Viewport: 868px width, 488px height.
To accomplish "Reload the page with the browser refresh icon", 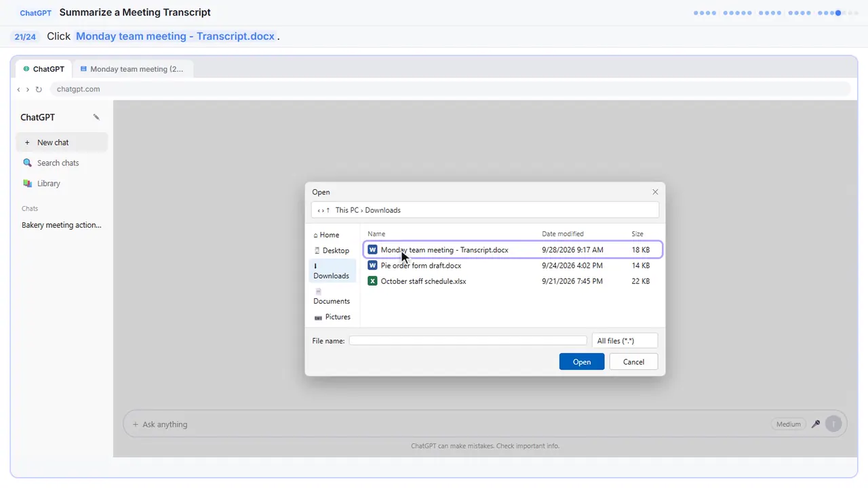I will click(x=39, y=89).
